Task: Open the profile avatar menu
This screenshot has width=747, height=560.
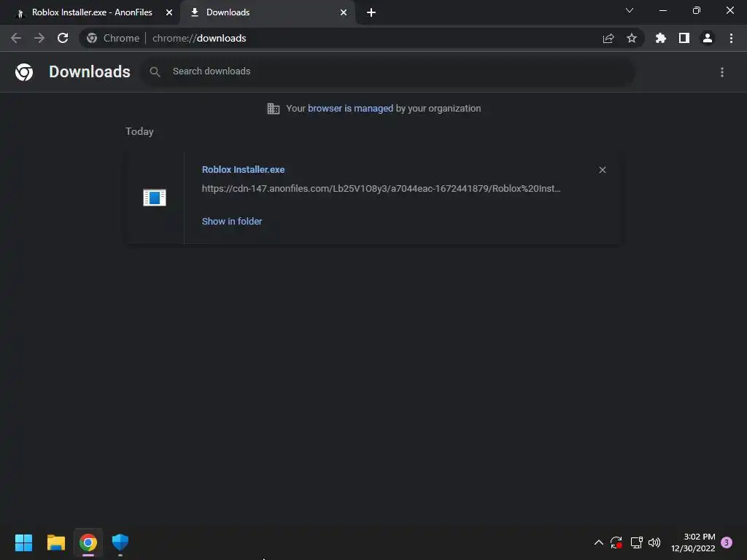Action: point(708,38)
